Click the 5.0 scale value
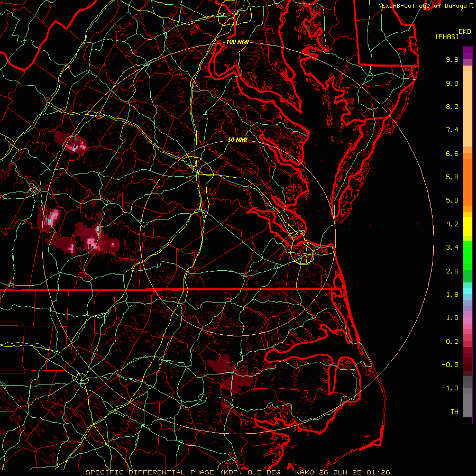This screenshot has width=476, height=476. pos(452,200)
